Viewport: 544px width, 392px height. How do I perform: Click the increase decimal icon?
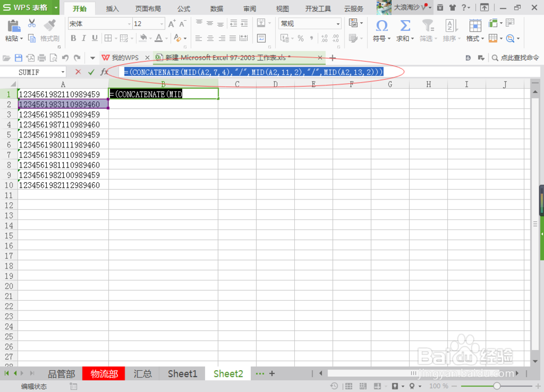point(324,38)
